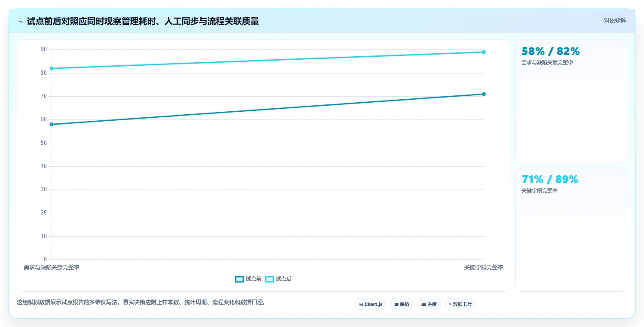Viewport: 644px width, 327px height.
Task: Click the y-axis tick label 50
Action: pos(43,143)
